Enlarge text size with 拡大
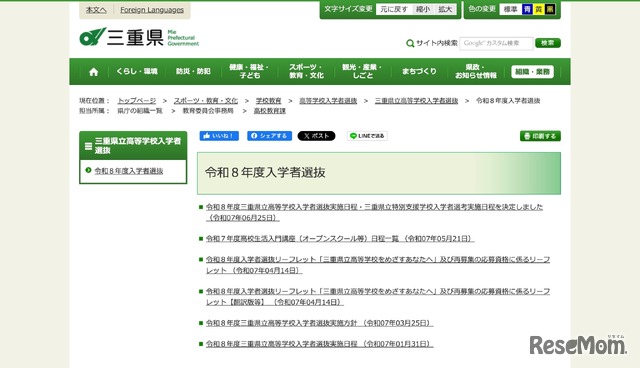 click(445, 9)
